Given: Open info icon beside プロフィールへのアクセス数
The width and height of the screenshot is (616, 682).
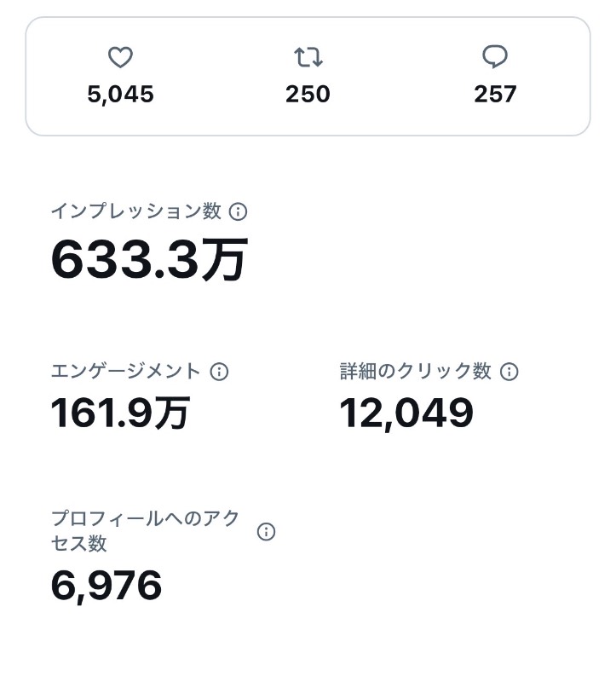Looking at the screenshot, I should pos(266,531).
